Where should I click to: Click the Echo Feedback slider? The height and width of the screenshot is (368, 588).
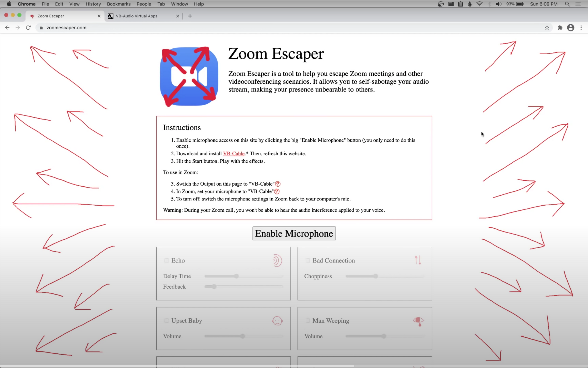tap(244, 287)
